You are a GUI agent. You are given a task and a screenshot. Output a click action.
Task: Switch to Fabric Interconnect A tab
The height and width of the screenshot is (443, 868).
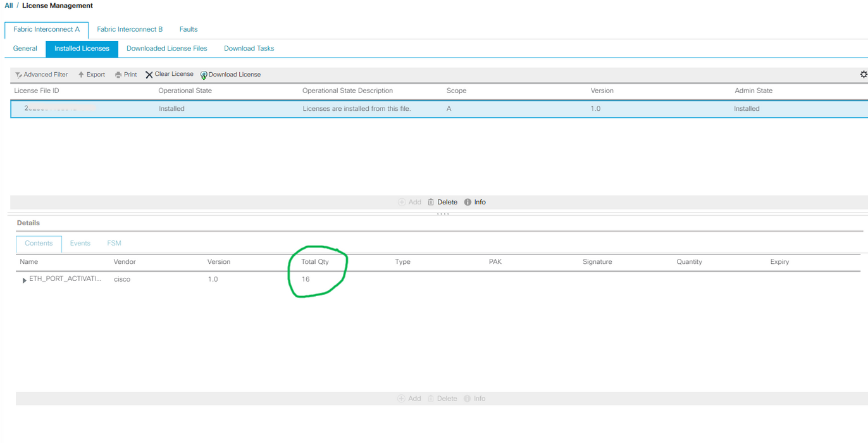tap(46, 29)
